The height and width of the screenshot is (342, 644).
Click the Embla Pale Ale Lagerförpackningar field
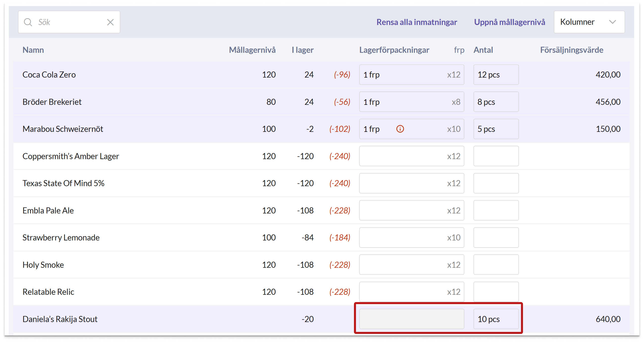[x=412, y=210]
